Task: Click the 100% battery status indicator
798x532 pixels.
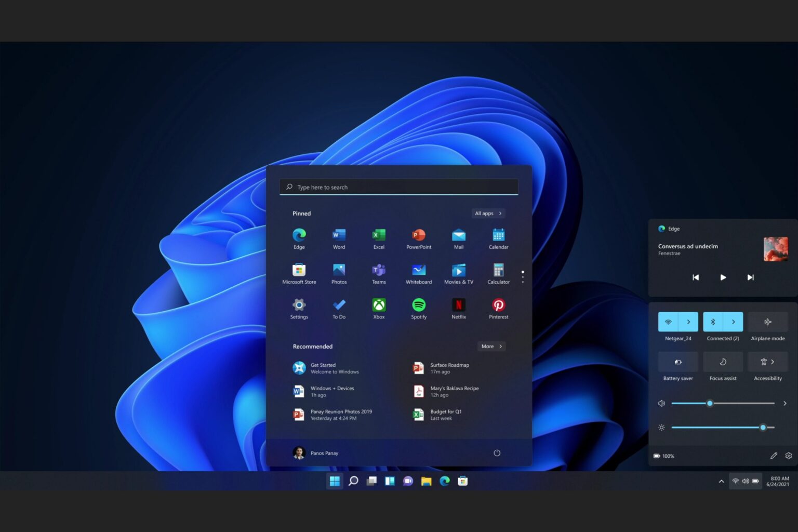Action: point(664,456)
